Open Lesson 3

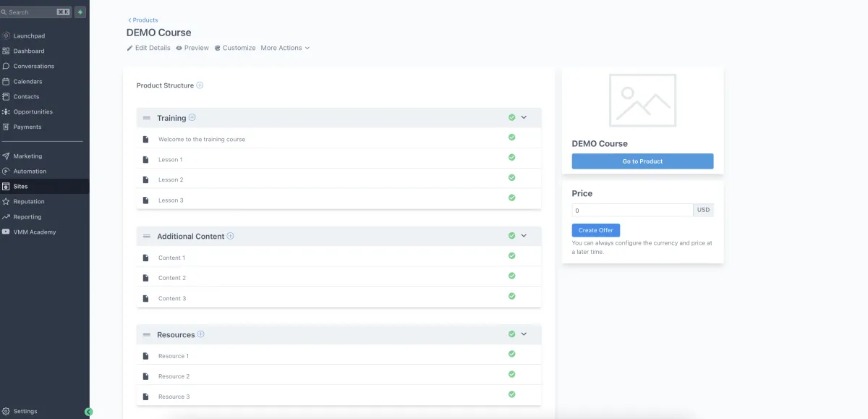[171, 200]
